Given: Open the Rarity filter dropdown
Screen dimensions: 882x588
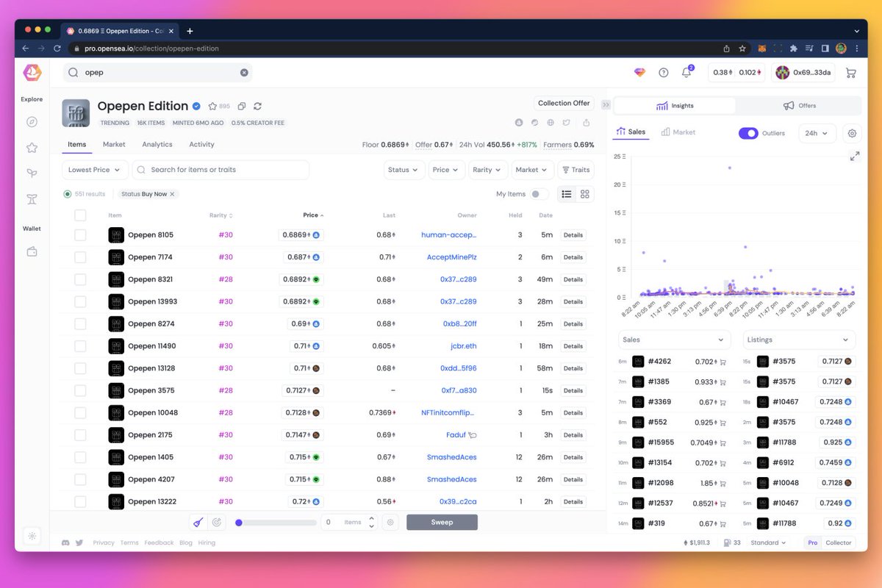Looking at the screenshot, I should tap(488, 169).
